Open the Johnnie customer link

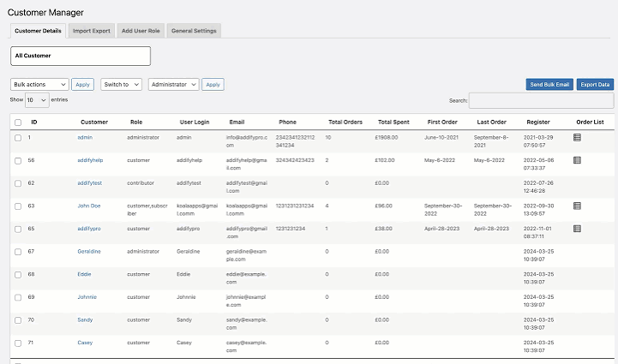87,297
